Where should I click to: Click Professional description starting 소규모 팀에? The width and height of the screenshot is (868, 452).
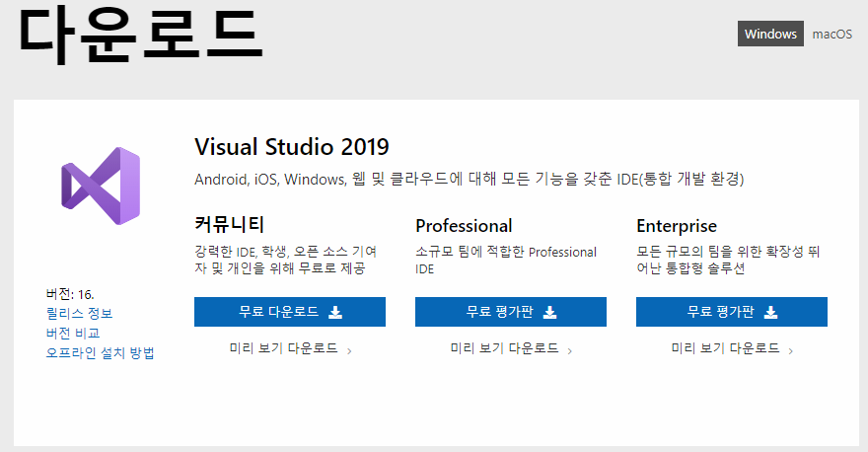(506, 261)
